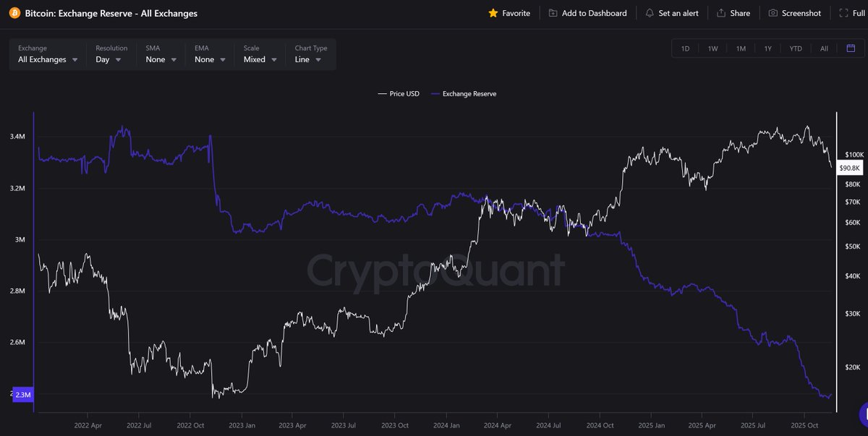Click the $90.8K price label on the axis

pos(848,168)
